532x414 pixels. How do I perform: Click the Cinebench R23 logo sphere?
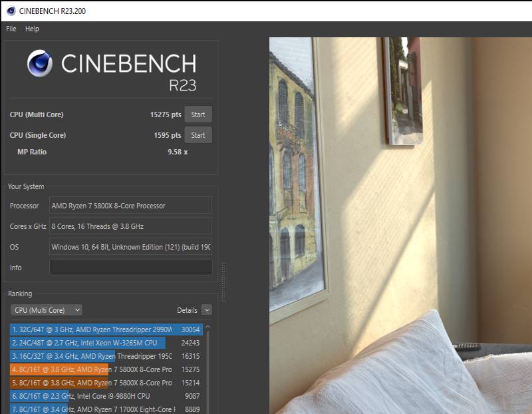(40, 64)
